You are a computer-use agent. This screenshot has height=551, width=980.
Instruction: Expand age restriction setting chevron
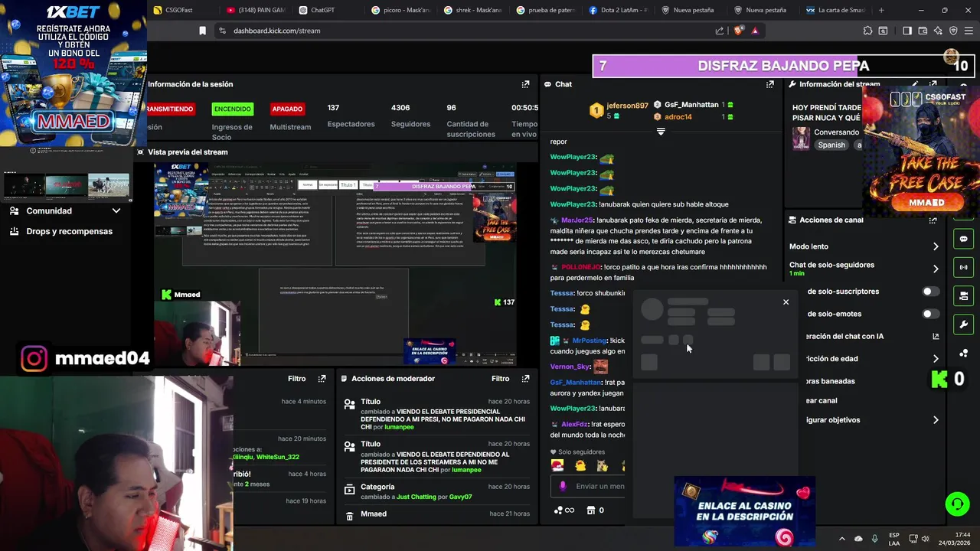pyautogui.click(x=936, y=358)
